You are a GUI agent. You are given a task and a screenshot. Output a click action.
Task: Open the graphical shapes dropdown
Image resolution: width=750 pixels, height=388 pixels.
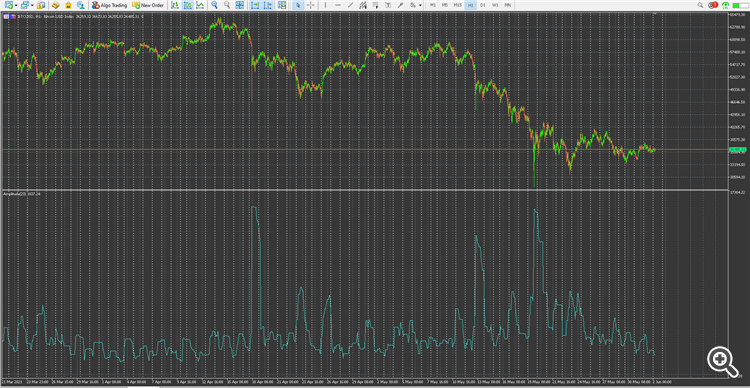(x=420, y=5)
